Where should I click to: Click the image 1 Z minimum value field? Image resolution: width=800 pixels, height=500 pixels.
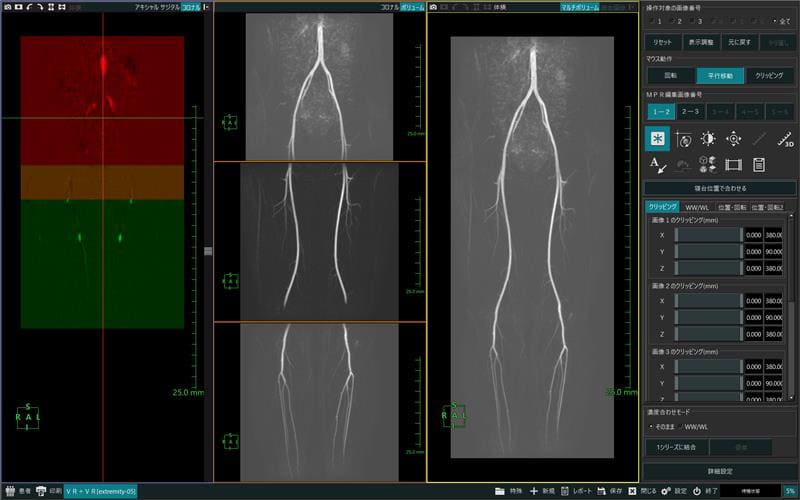[753, 268]
